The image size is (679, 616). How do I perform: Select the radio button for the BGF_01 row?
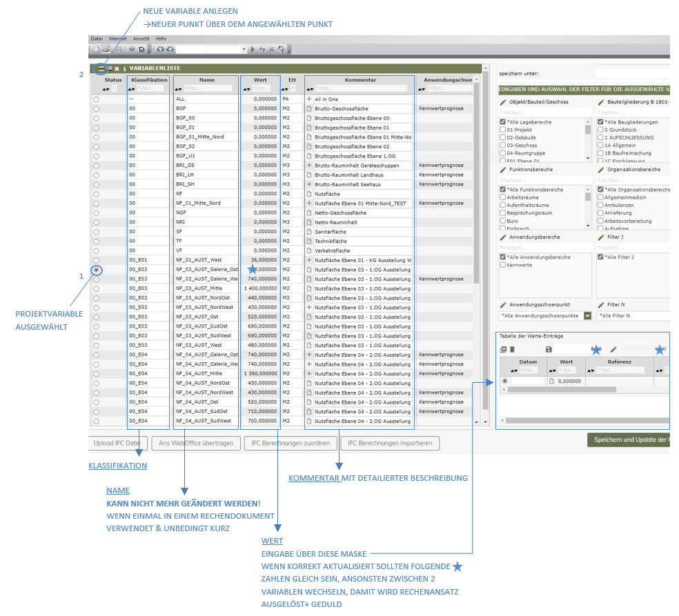pos(96,128)
